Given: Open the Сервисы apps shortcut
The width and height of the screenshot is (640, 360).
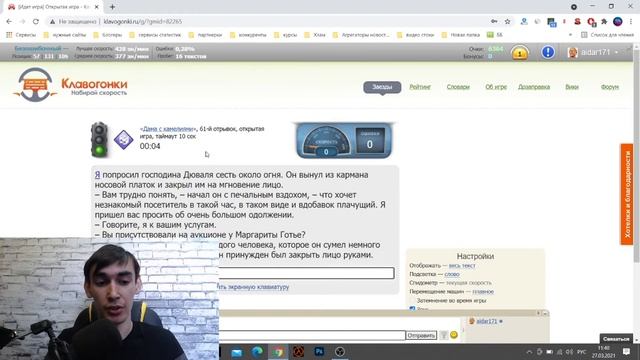Looking at the screenshot, I should coord(21,35).
